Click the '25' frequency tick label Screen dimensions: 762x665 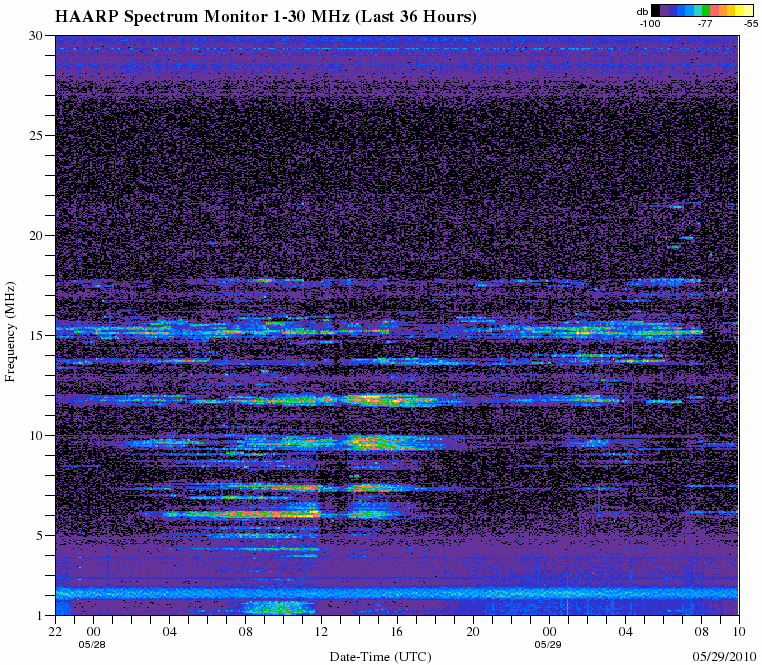36,136
